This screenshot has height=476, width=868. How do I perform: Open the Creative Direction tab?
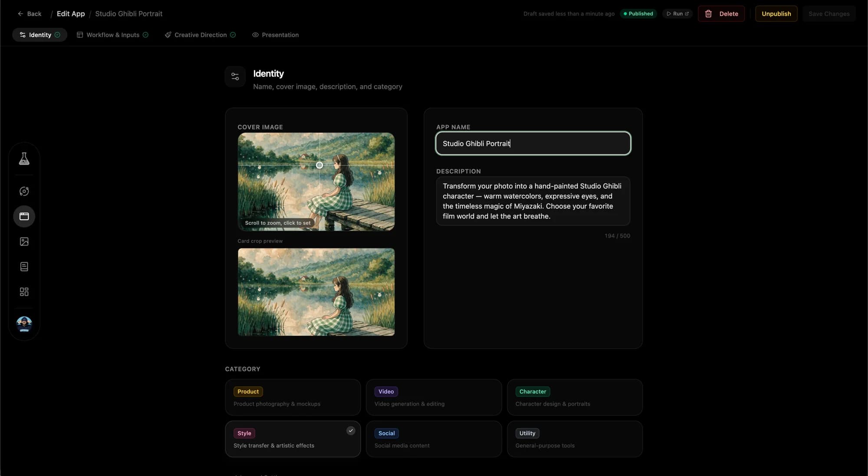200,35
